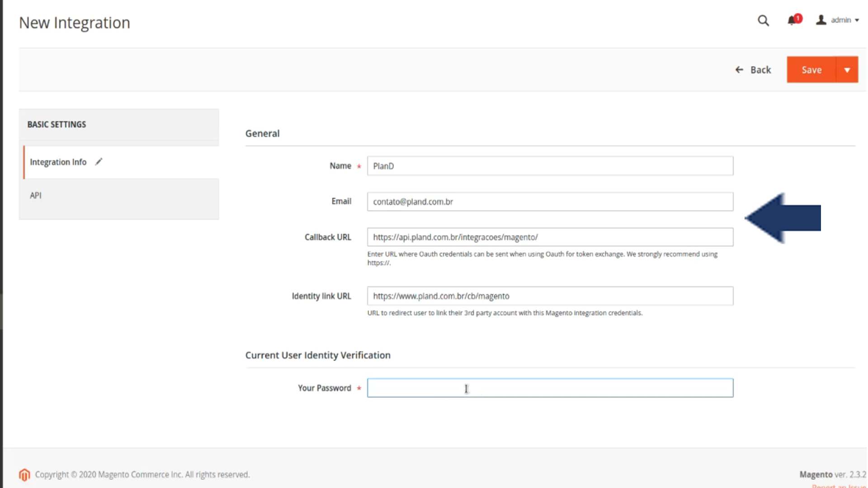The image size is (868, 488).
Task: Select the Integration Info tab
Action: (58, 162)
